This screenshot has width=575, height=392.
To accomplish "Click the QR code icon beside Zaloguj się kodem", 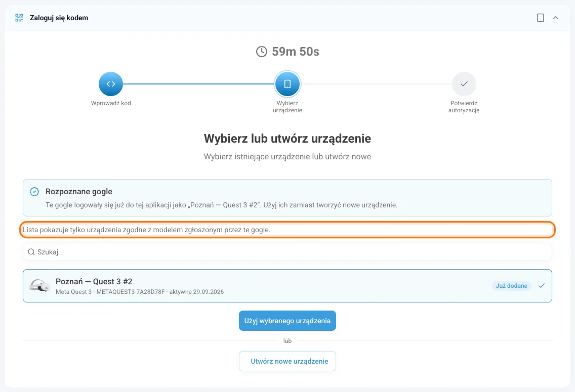I will pyautogui.click(x=19, y=18).
